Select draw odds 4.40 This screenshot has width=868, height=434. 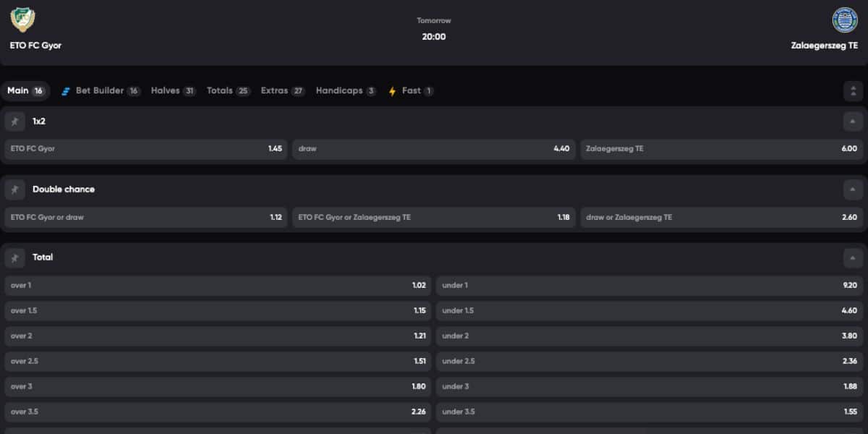click(x=433, y=149)
